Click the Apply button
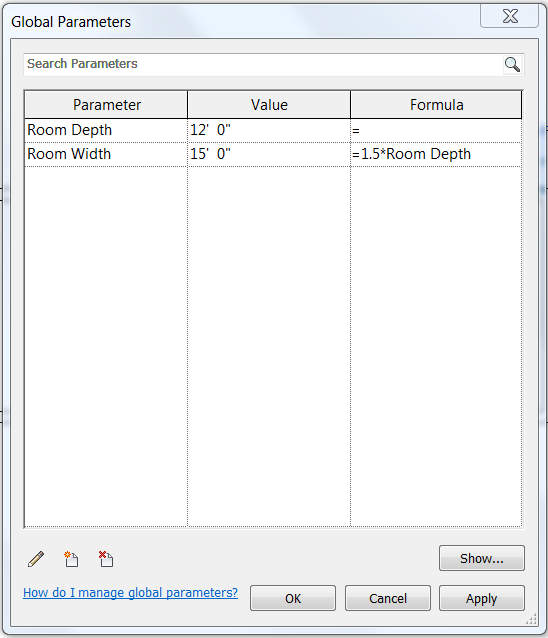 [x=482, y=598]
